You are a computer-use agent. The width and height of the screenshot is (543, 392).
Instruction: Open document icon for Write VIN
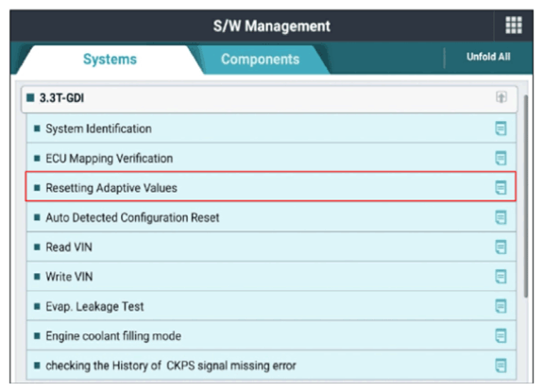pyautogui.click(x=501, y=277)
